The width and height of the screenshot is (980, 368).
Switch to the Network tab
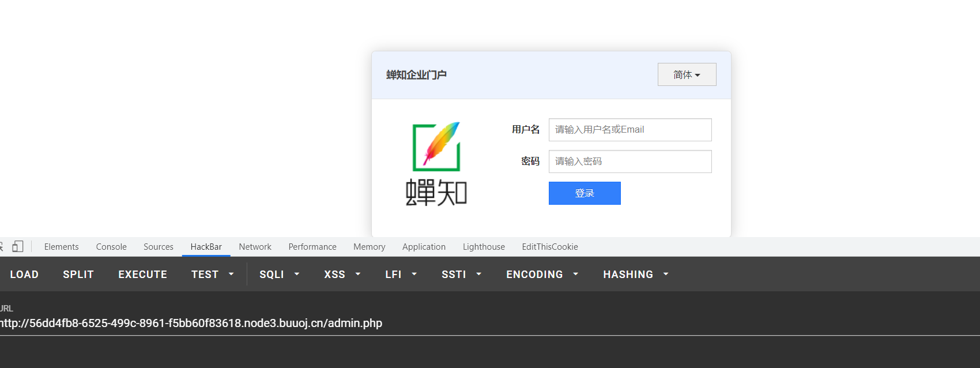coord(255,247)
